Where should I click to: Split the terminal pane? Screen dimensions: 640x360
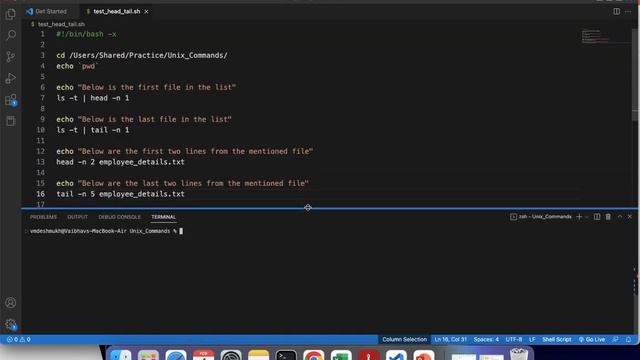597,217
